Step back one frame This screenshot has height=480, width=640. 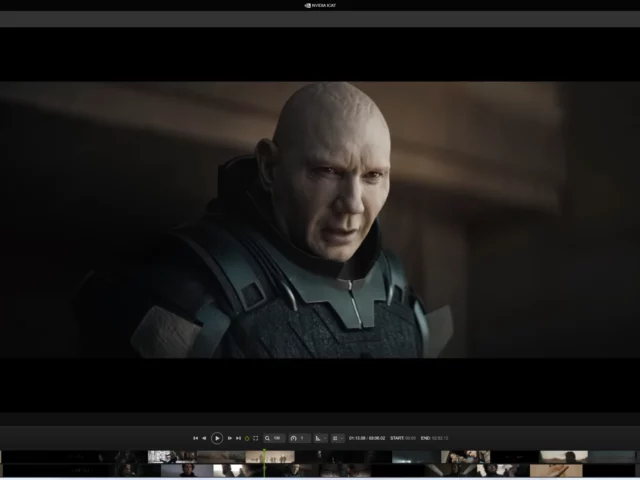[x=204, y=438]
